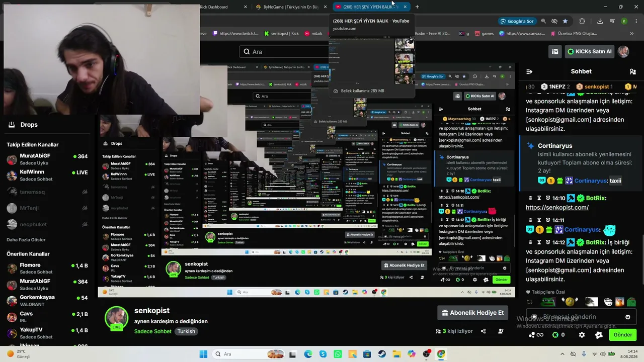644x362 pixels.
Task: Open the canva.com bookmark
Action: pyautogui.click(x=522, y=34)
